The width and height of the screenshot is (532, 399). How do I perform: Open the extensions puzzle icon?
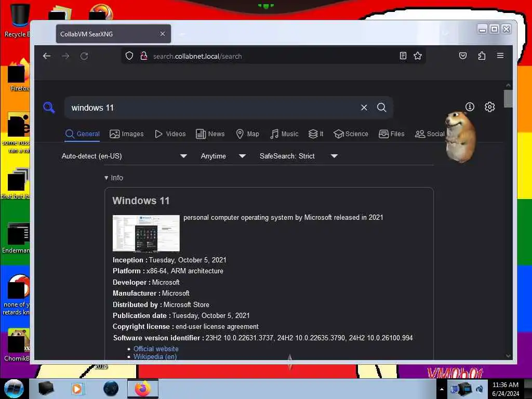click(x=482, y=56)
